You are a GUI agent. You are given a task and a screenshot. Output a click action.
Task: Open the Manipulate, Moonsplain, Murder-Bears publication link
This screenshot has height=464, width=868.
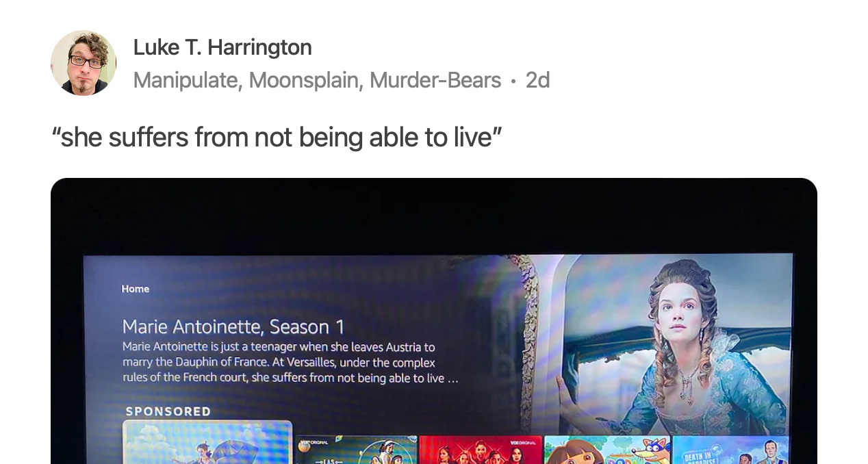click(317, 80)
